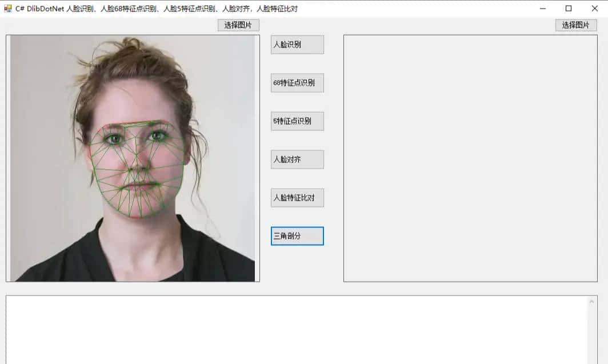This screenshot has height=364, width=608.
Task: Click the 人脸识别 face detection button
Action: tap(297, 44)
